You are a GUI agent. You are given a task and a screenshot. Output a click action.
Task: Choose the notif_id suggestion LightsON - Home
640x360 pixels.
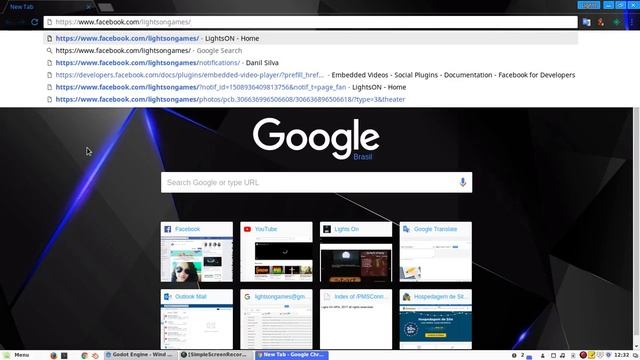(x=311, y=87)
